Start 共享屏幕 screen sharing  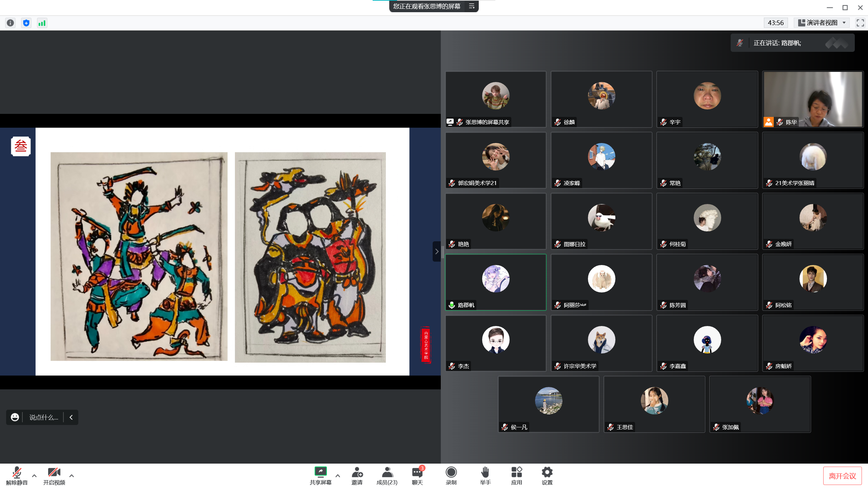pyautogui.click(x=320, y=475)
